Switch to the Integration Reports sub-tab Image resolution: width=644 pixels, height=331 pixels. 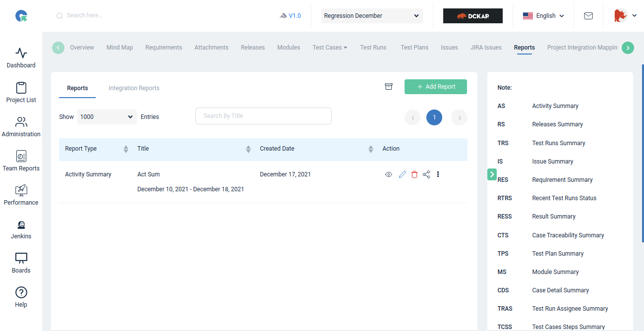point(134,88)
